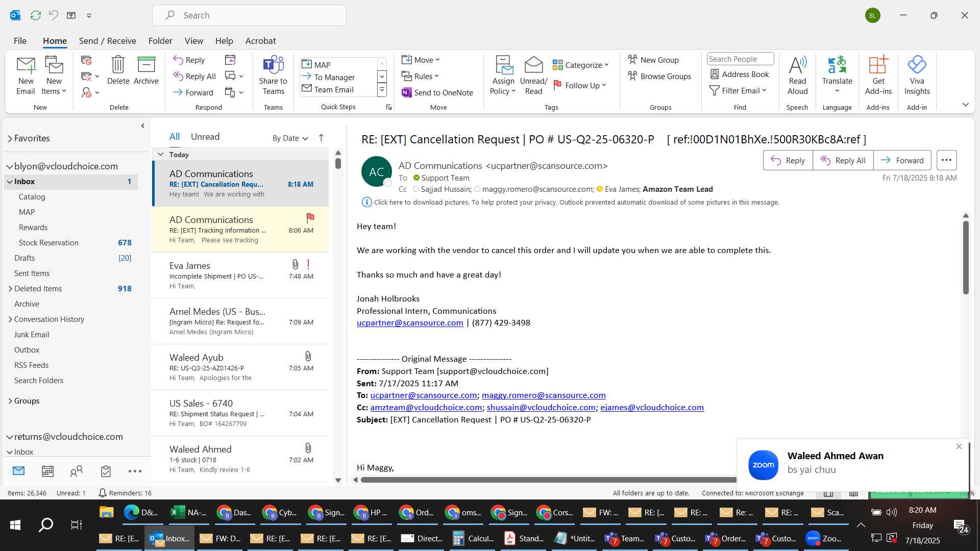Click Search People field
This screenshot has width=980, height=551.
coord(740,59)
